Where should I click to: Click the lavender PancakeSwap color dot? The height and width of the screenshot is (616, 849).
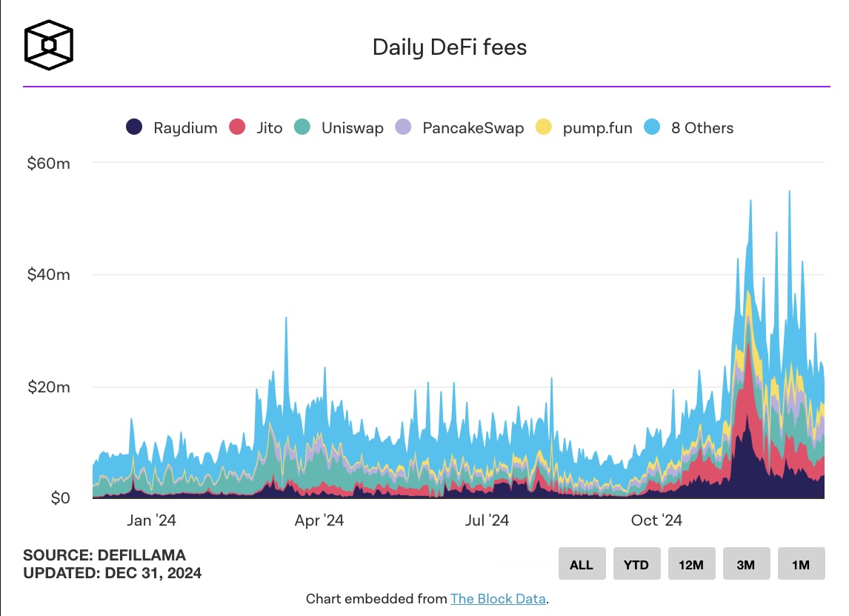tap(403, 127)
